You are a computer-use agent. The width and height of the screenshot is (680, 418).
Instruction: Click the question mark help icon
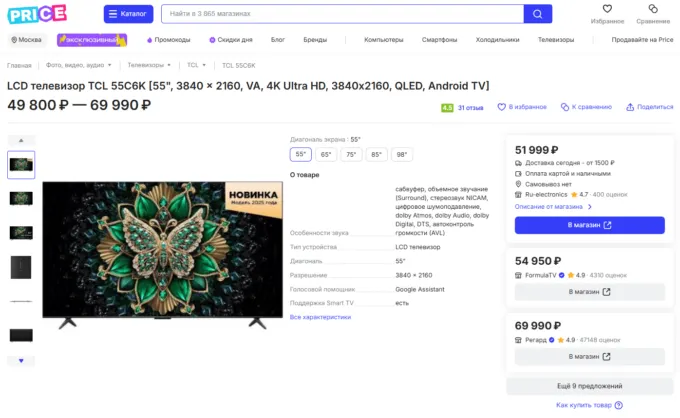tap(619, 405)
